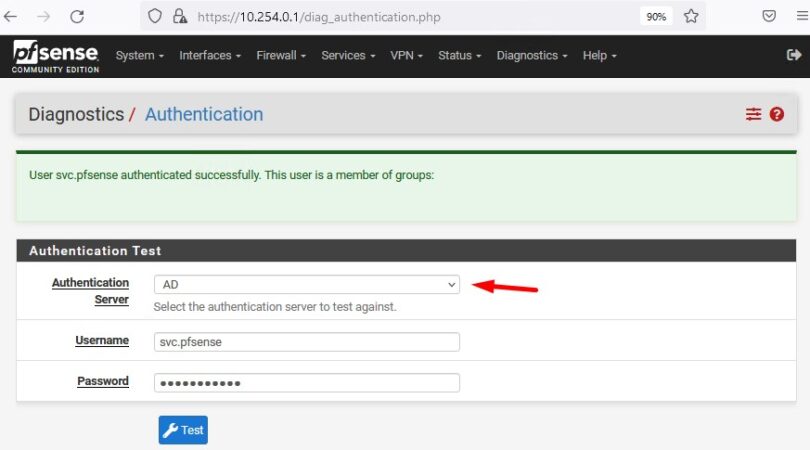
Task: Click the blue Test button
Action: coord(183,430)
